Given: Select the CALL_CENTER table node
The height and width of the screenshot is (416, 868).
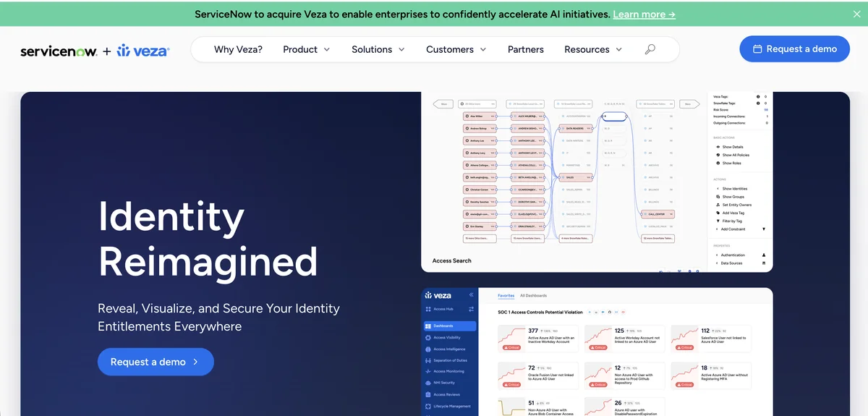Looking at the screenshot, I should pyautogui.click(x=658, y=214).
